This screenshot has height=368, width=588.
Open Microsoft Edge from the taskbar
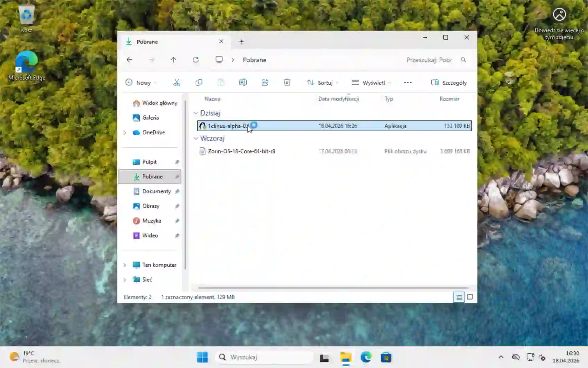(366, 357)
